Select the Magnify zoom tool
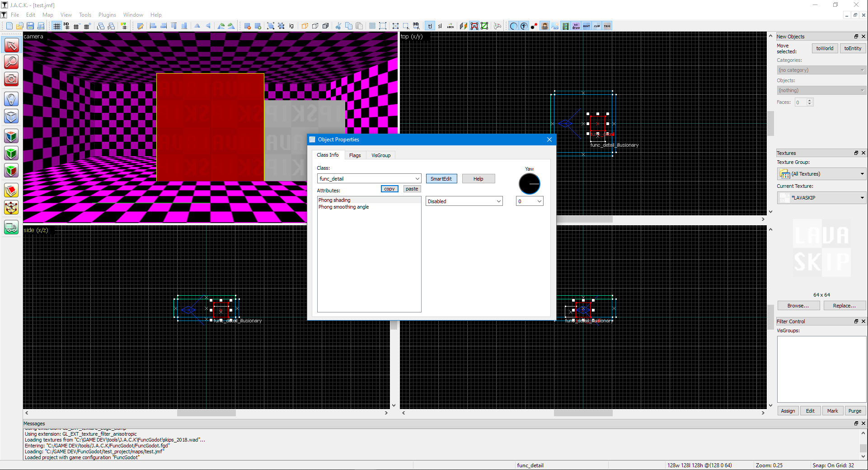Image resolution: width=868 pixels, height=470 pixels. pos(11,62)
